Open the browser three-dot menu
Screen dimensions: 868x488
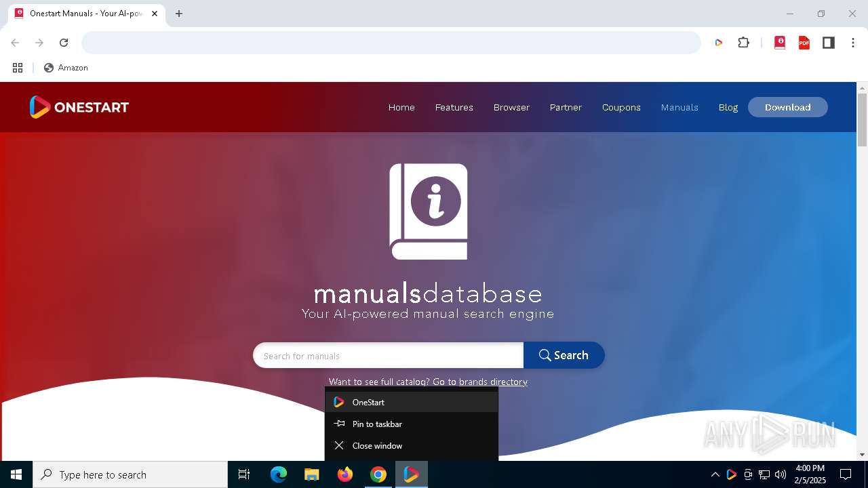853,43
